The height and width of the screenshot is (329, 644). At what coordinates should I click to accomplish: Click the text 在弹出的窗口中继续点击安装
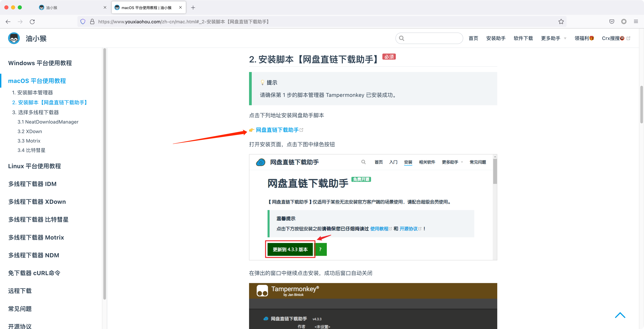pos(284,273)
